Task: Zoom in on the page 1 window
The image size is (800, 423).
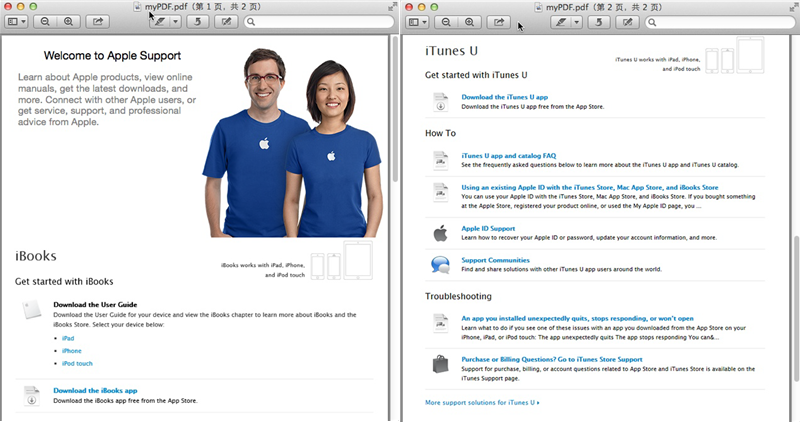Action: pyautogui.click(x=68, y=21)
